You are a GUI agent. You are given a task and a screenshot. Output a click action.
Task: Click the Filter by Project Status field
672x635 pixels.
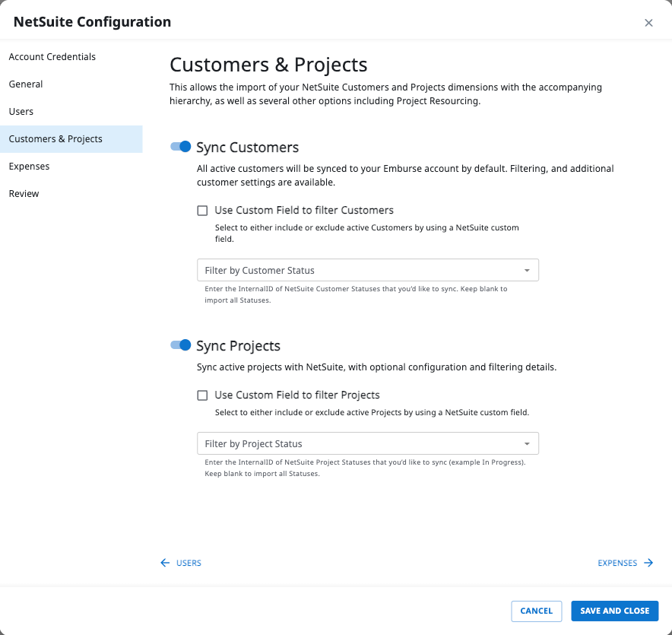[368, 443]
